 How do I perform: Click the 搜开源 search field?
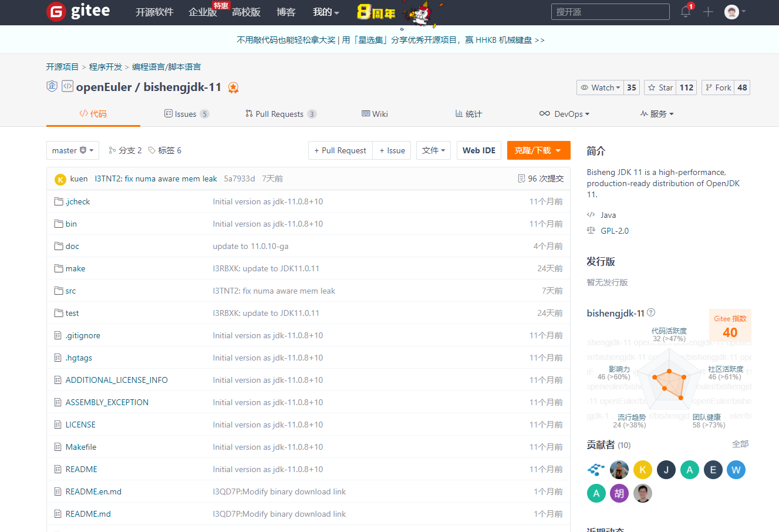pyautogui.click(x=611, y=12)
